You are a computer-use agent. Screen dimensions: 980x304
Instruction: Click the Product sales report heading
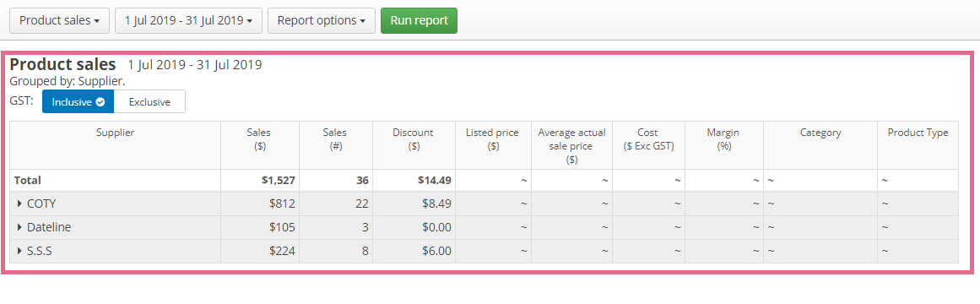(x=63, y=64)
